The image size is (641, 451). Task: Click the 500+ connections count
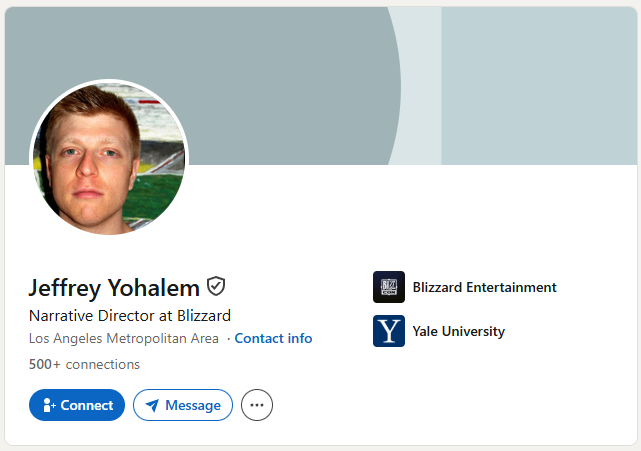pos(84,364)
